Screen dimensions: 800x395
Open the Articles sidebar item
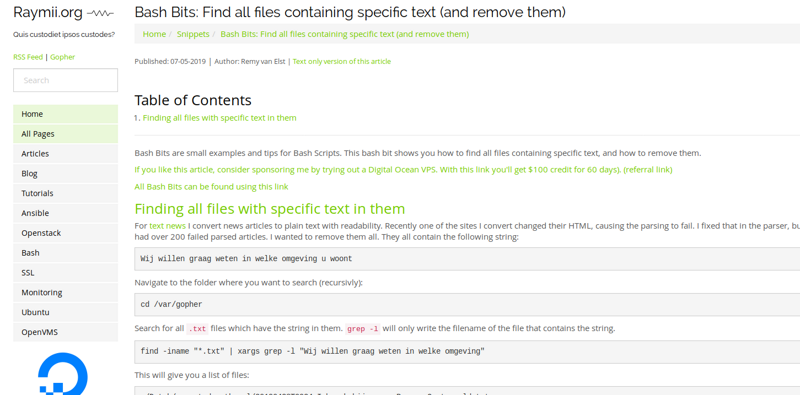(65, 154)
